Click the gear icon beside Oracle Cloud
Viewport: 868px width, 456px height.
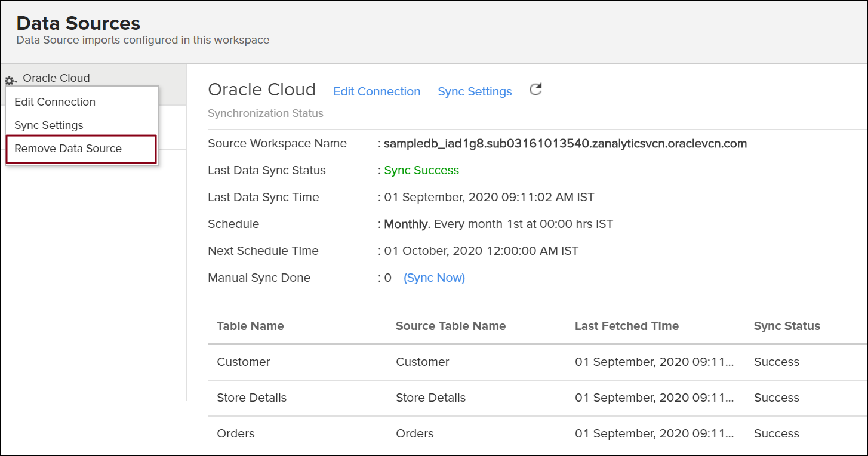[x=10, y=81]
